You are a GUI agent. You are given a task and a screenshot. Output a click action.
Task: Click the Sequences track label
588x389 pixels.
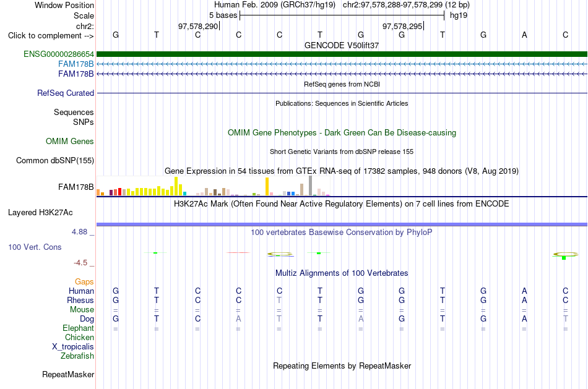point(74,112)
